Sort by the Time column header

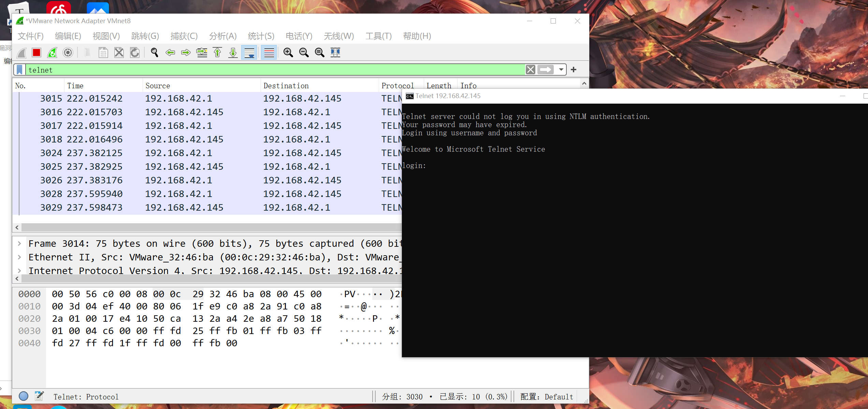(103, 86)
